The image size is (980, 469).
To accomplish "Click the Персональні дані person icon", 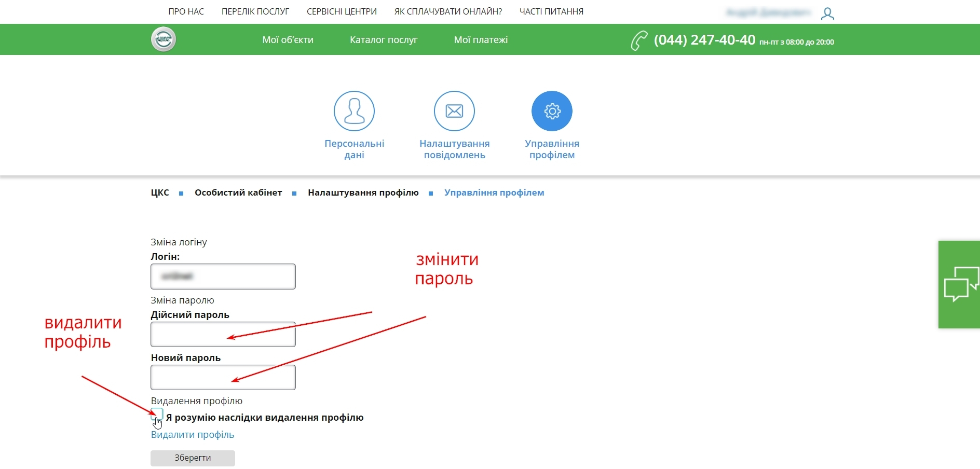I will 354,111.
